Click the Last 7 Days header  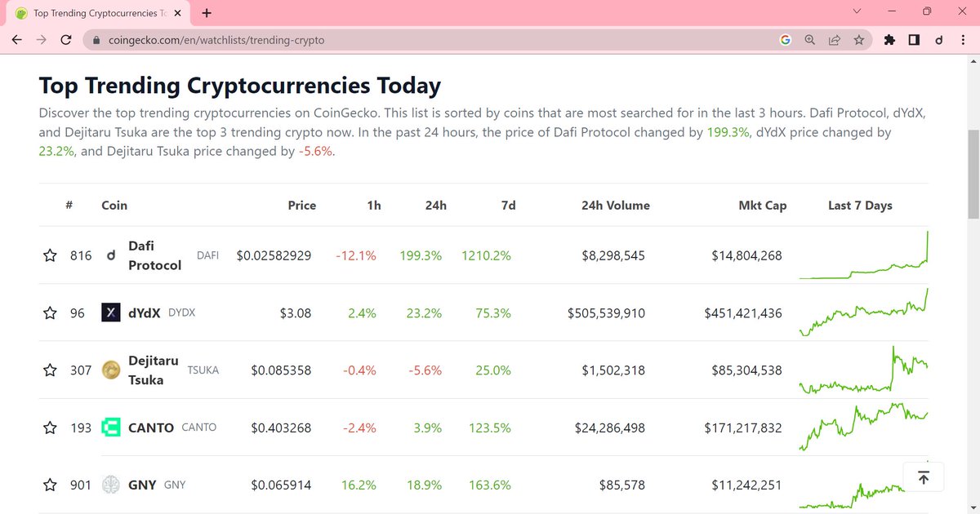click(x=860, y=206)
